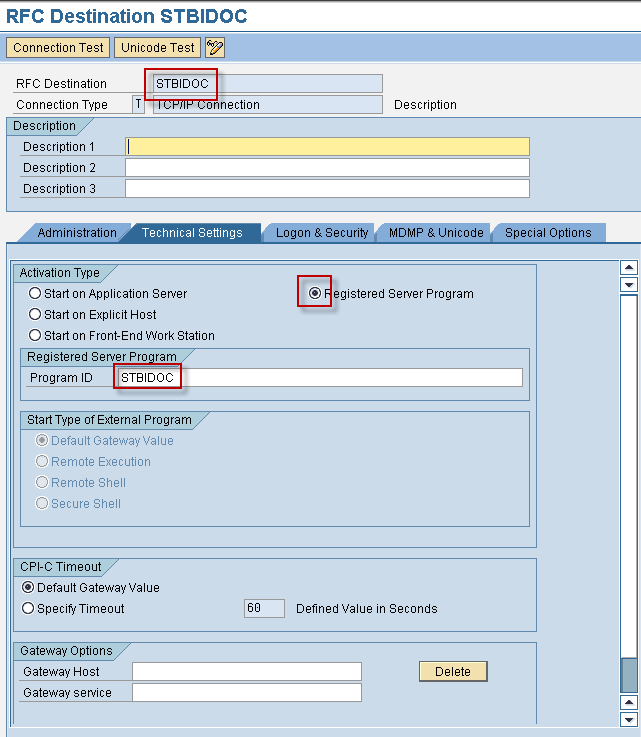Screen dimensions: 641x737
Task: Click into Description 3 field
Action: (x=328, y=188)
